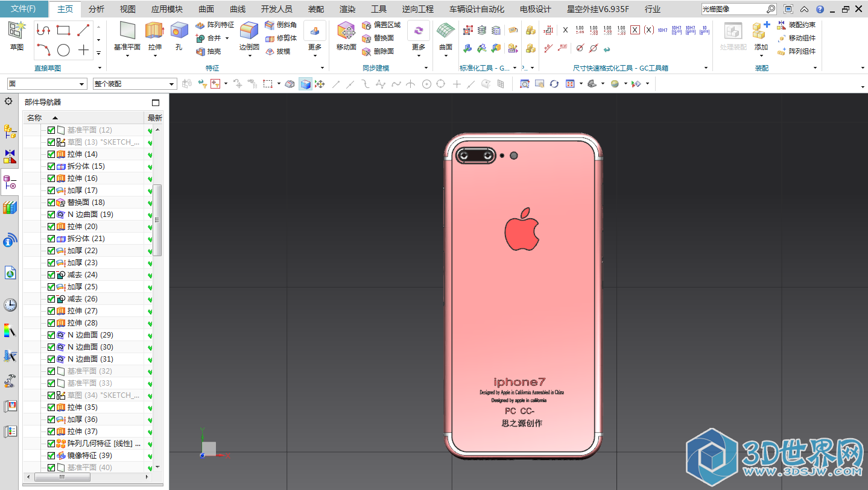
Task: Click 移动组件 move component
Action: pos(796,38)
